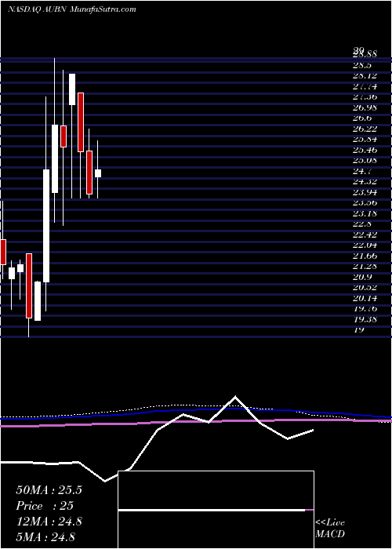Viewport: 392px width, 549px height.
Task: Click the 24.7 price axis label
Action: click(x=362, y=171)
